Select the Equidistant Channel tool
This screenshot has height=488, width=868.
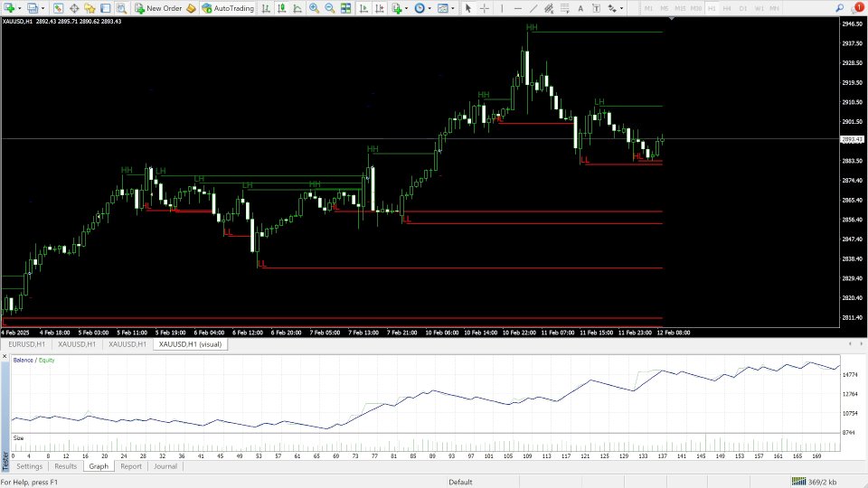(549, 8)
